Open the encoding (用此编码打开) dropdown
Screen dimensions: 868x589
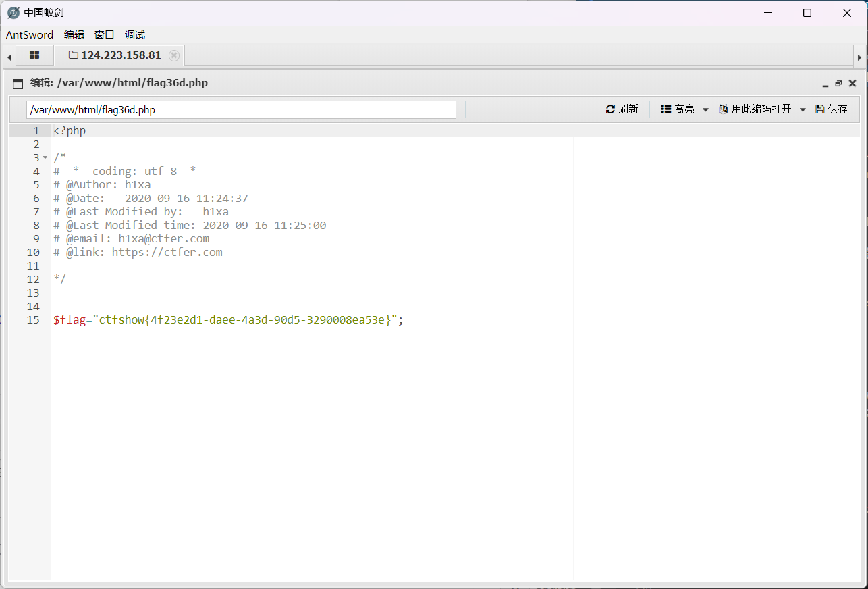803,109
